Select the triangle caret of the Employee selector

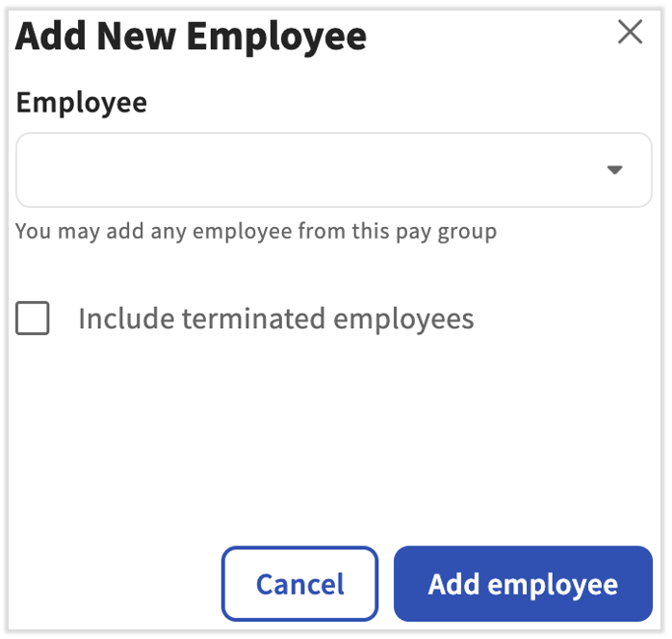pos(614,170)
